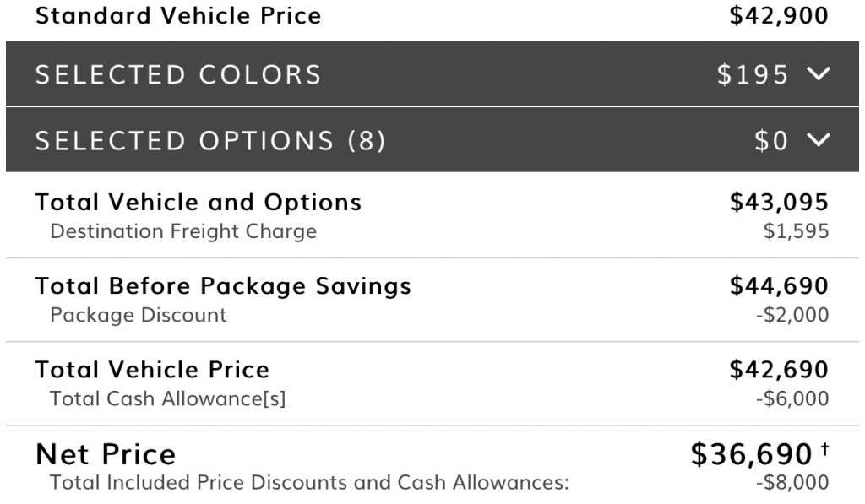The width and height of the screenshot is (865, 504).
Task: Click the $1,595 freight charge amount
Action: click(x=796, y=231)
